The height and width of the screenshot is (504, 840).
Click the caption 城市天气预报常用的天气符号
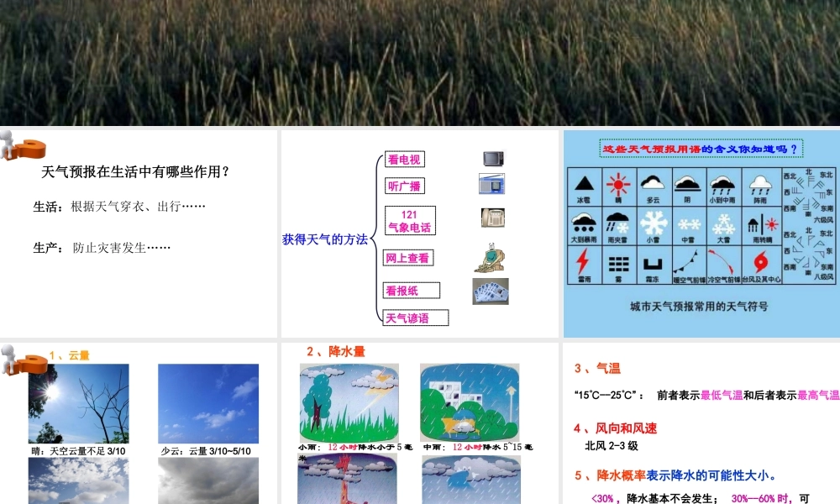tap(699, 307)
